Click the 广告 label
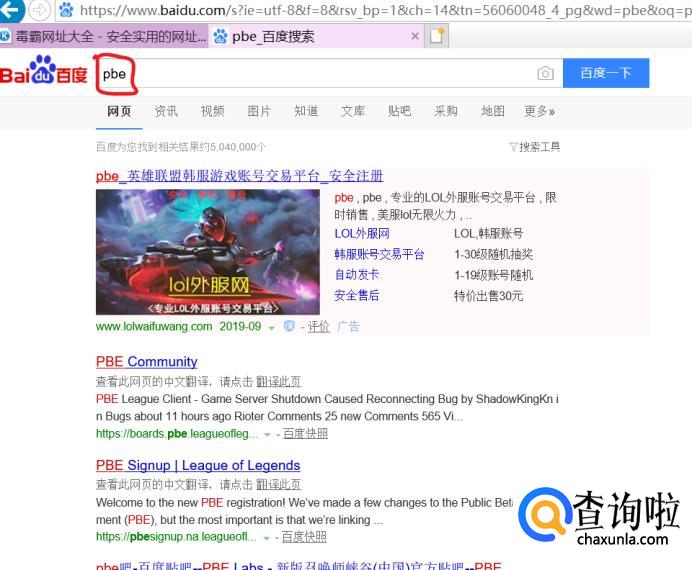Image resolution: width=692 pixels, height=570 pixels. click(x=348, y=326)
